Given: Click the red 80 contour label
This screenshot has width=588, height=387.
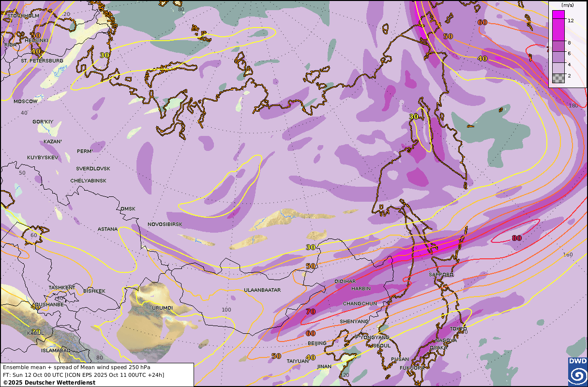Looking at the screenshot, I should click(517, 238).
